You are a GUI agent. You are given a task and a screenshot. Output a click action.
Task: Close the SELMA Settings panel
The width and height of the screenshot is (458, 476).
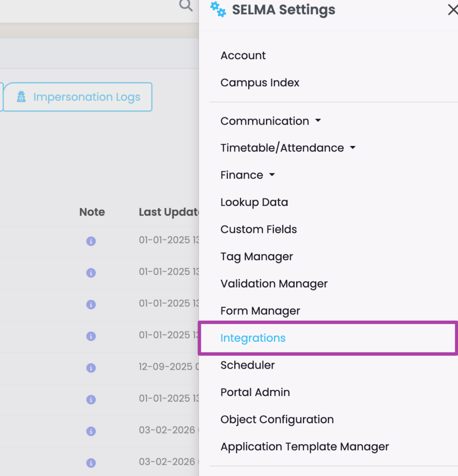(x=452, y=10)
